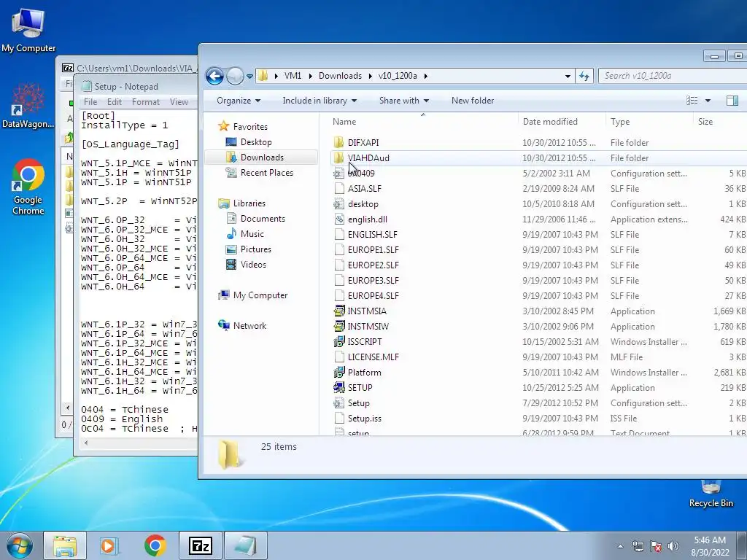Open the view options dropdown arrow

click(x=708, y=101)
